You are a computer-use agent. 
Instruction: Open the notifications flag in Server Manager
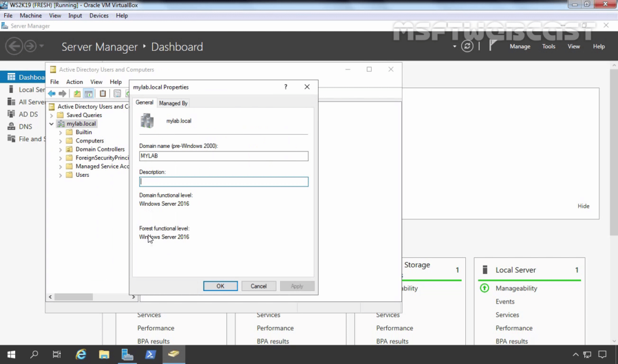pyautogui.click(x=492, y=46)
